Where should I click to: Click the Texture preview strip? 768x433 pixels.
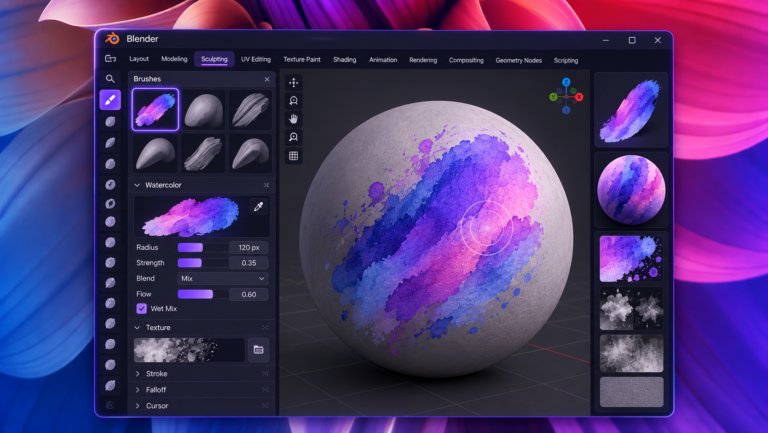[189, 350]
